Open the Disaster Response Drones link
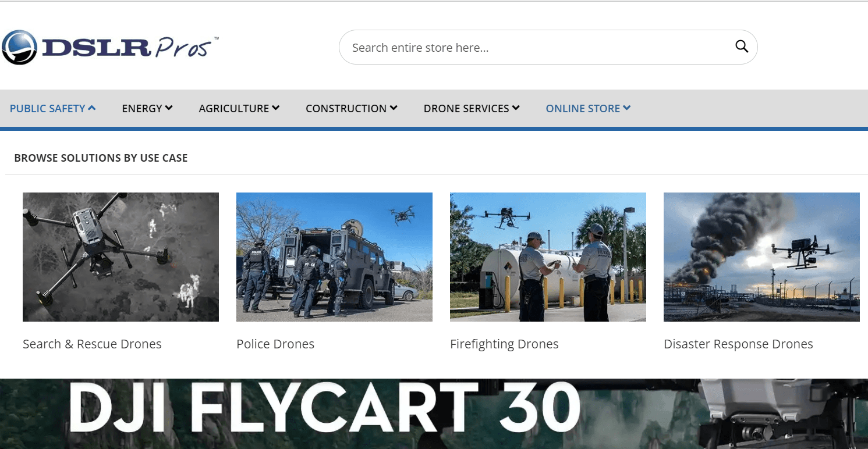The image size is (868, 449). [x=738, y=344]
